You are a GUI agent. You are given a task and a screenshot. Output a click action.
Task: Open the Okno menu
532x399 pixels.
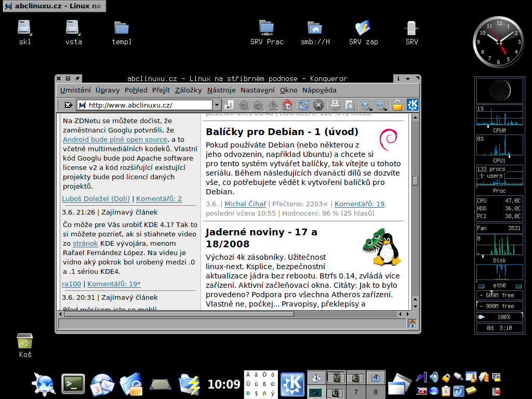[x=289, y=90]
